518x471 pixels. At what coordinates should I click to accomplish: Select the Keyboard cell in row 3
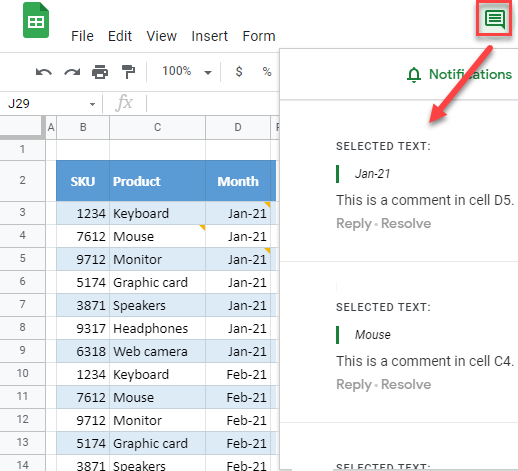157,213
